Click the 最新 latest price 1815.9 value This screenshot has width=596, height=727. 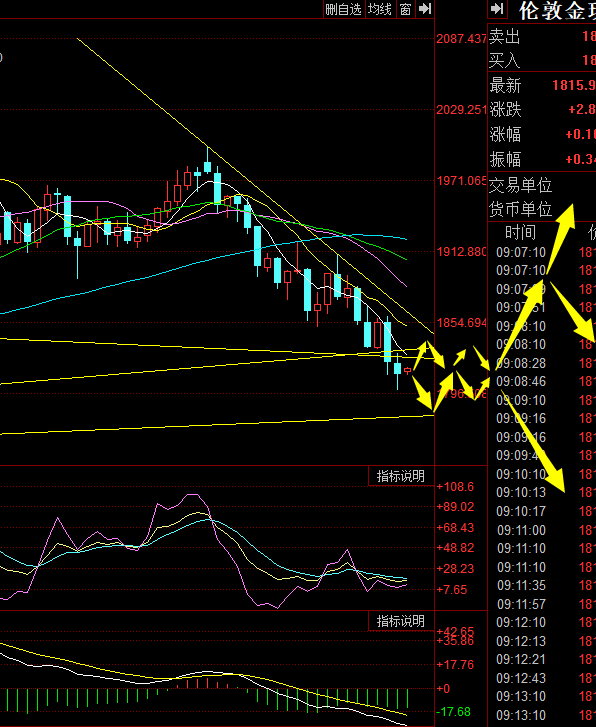point(574,85)
